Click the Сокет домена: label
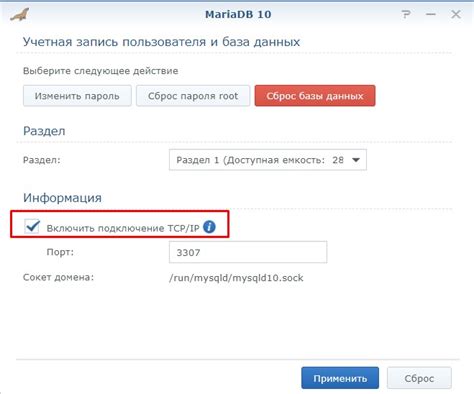 point(58,277)
